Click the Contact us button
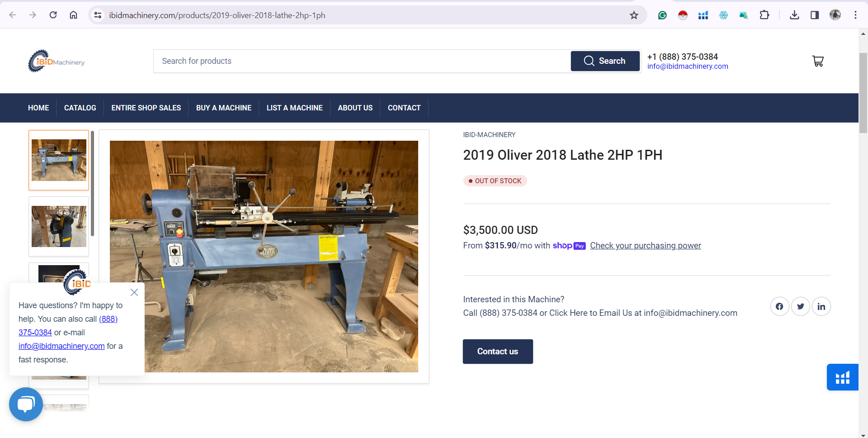 pos(498,352)
